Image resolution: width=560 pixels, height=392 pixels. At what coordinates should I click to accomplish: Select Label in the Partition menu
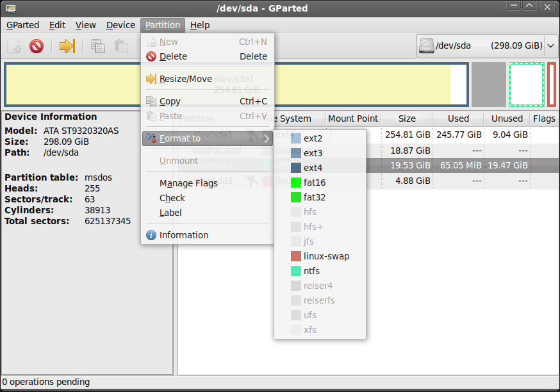click(207, 213)
